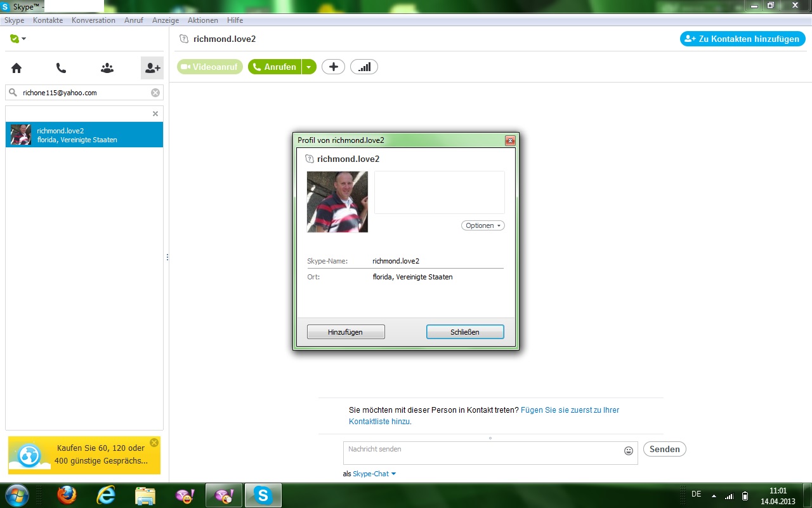
Task: Close the search results panel
Action: [155, 114]
